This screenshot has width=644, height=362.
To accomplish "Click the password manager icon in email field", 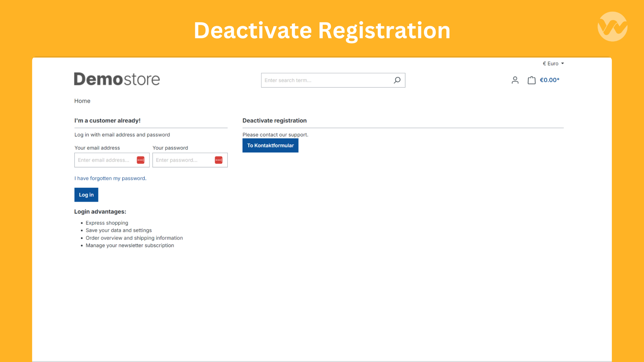I will tap(141, 160).
